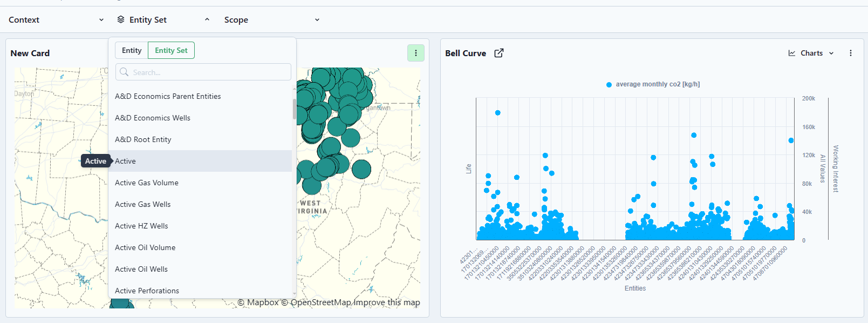Click the Life y-axis label
The height and width of the screenshot is (323, 868).
(x=468, y=169)
